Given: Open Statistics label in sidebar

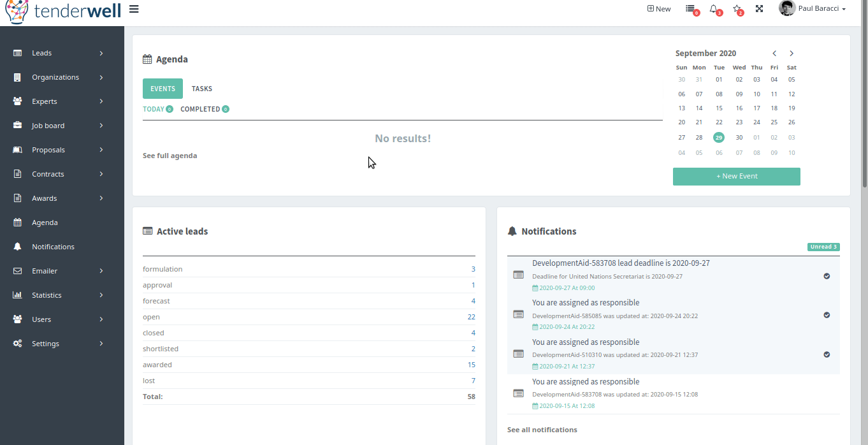Looking at the screenshot, I should point(47,295).
